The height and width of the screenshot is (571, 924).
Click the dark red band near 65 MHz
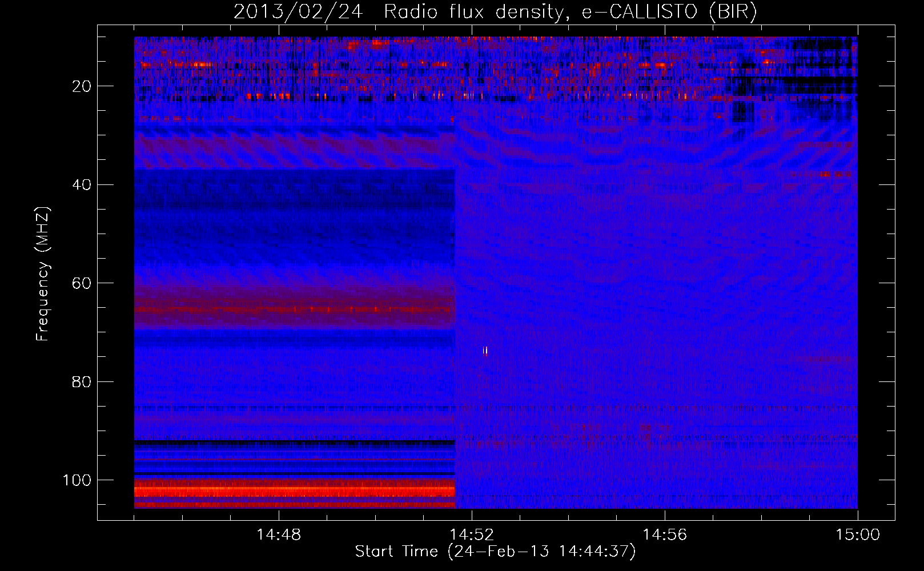click(295, 310)
